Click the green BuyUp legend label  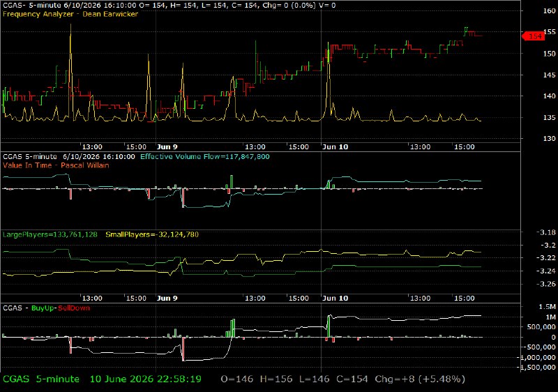pos(43,308)
